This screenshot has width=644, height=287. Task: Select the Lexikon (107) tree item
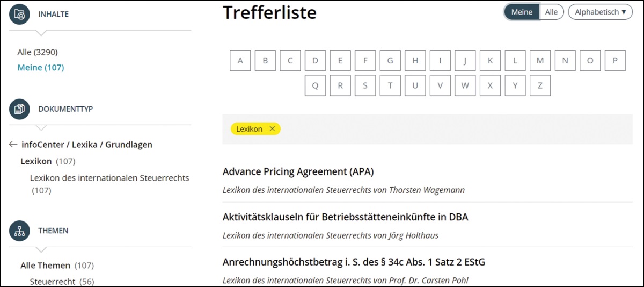click(47, 161)
